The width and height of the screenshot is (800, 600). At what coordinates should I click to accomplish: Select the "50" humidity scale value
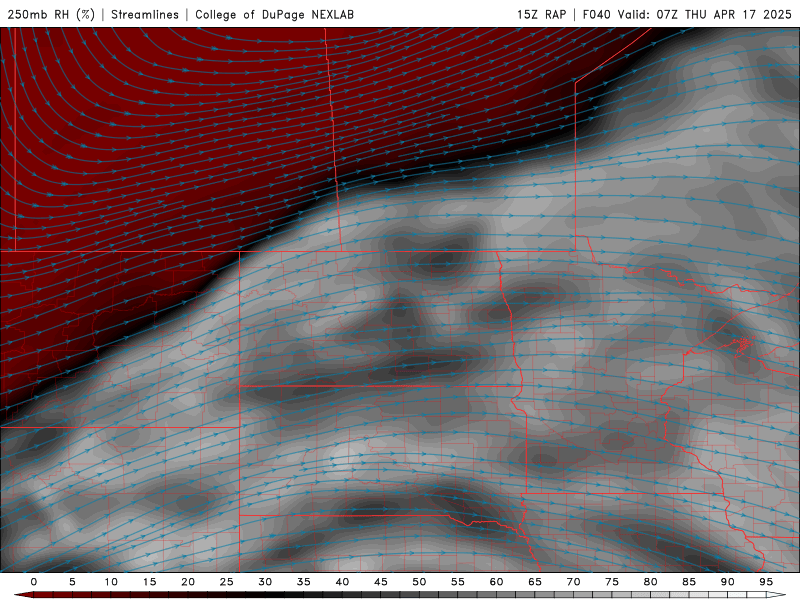[419, 582]
